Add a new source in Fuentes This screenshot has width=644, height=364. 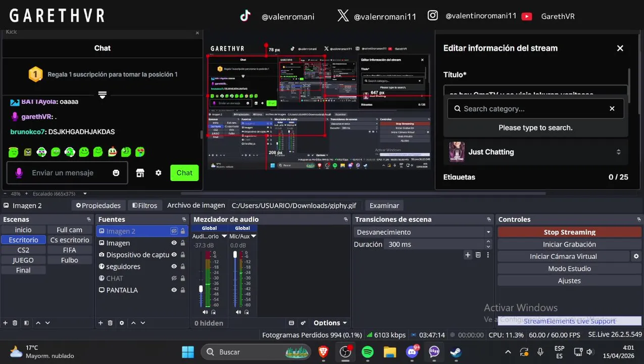pyautogui.click(x=101, y=323)
